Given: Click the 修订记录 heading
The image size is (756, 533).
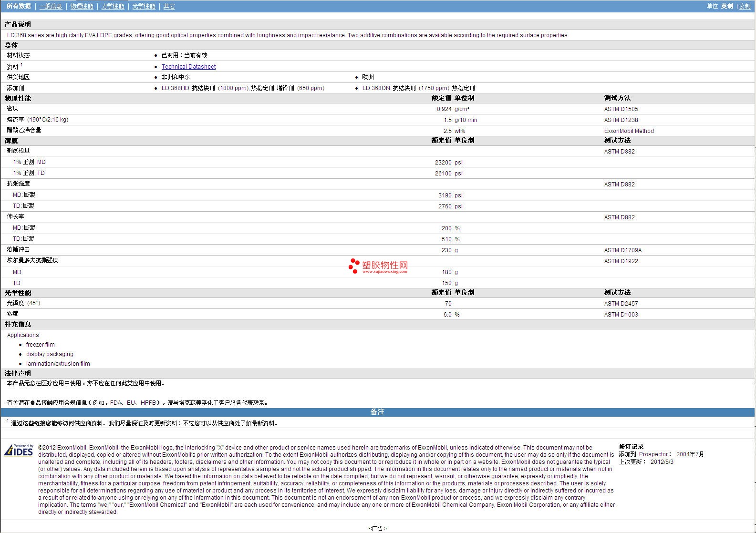Looking at the screenshot, I should coord(631,447).
